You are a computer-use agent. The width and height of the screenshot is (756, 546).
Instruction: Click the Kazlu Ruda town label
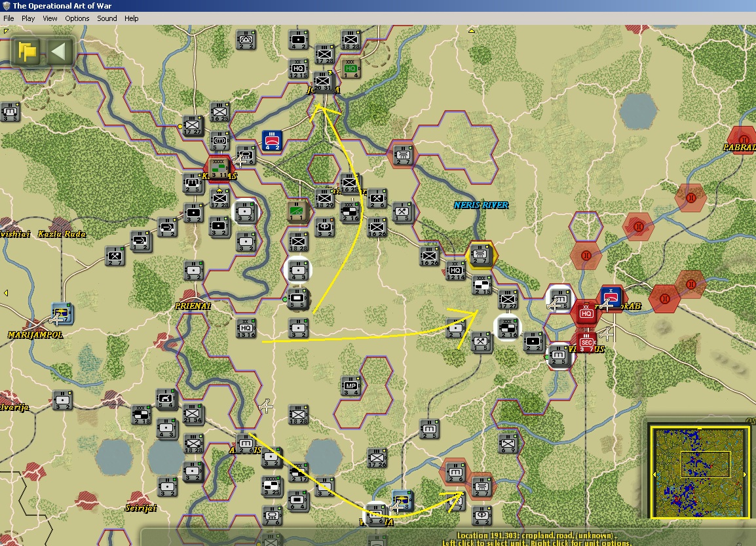[62, 234]
